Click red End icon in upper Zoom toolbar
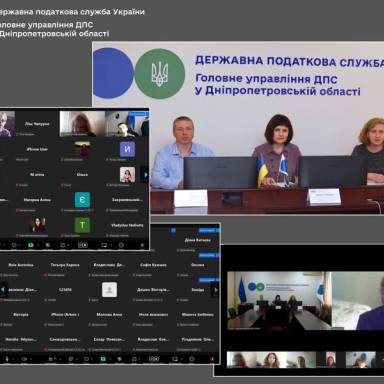The width and height of the screenshot is (384, 384). pos(142,245)
